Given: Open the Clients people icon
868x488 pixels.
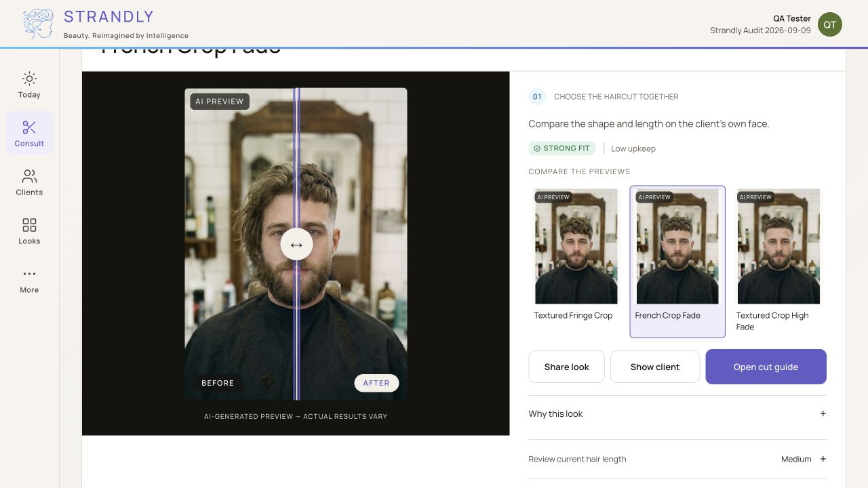Looking at the screenshot, I should pyautogui.click(x=29, y=176).
